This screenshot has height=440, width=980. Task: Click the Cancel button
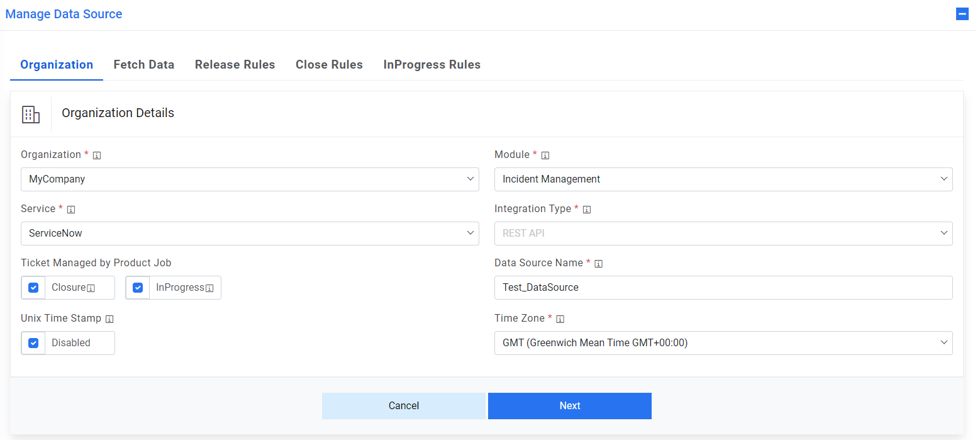404,406
